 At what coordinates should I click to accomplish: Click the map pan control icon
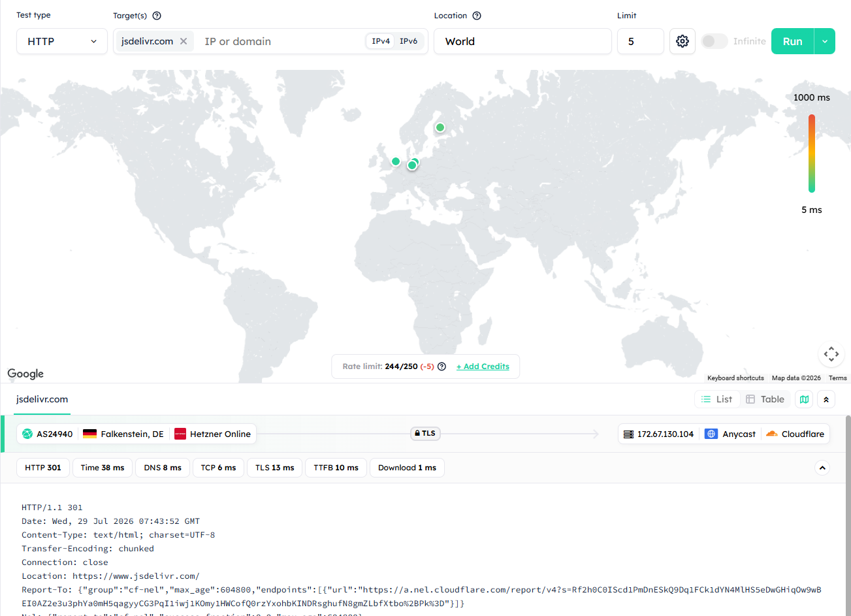(831, 354)
